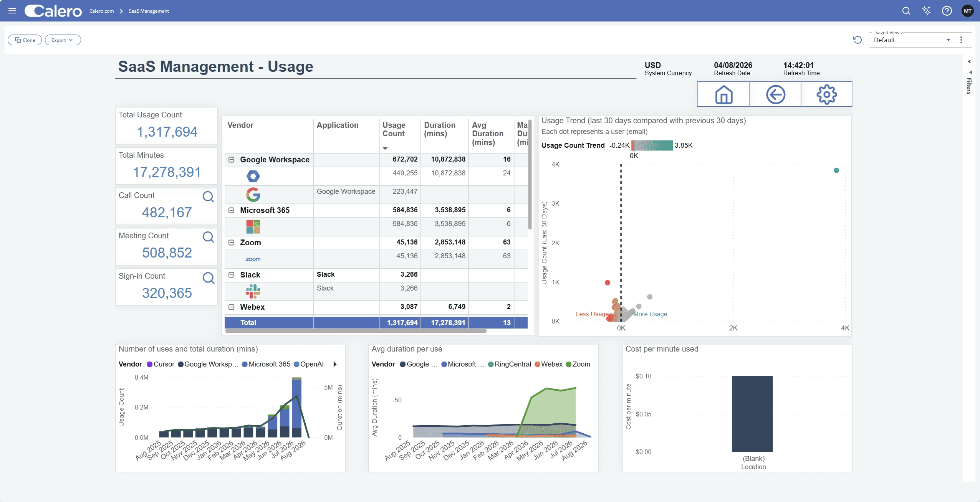
Task: Click the zoom logo in table
Action: coord(253,259)
